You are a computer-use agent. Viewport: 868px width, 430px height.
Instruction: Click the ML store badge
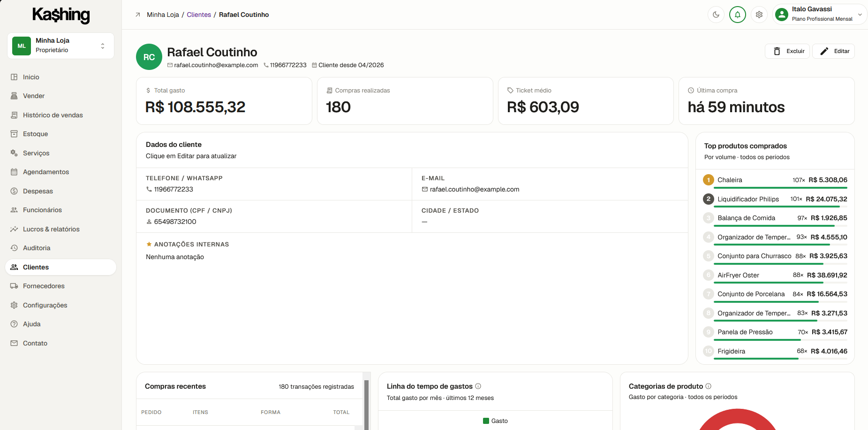[22, 46]
